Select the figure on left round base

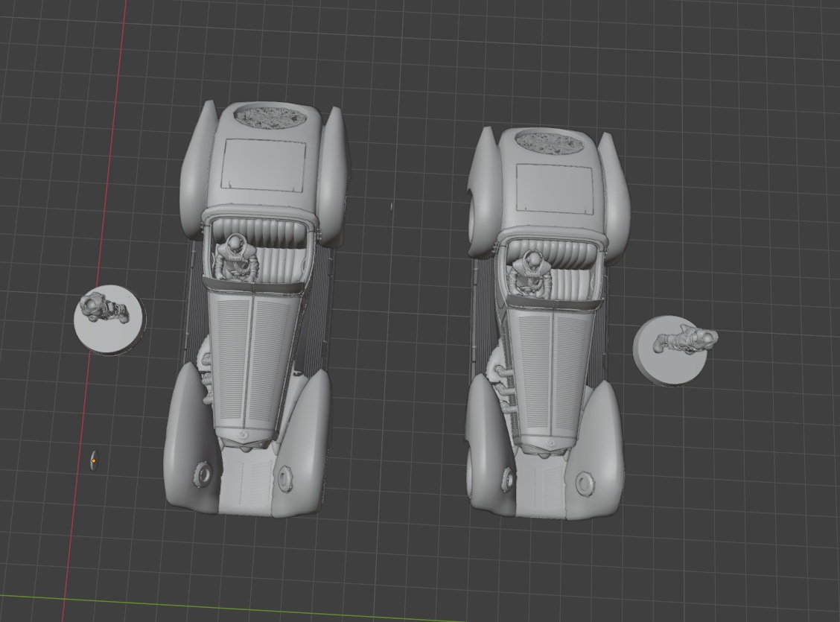coord(104,309)
